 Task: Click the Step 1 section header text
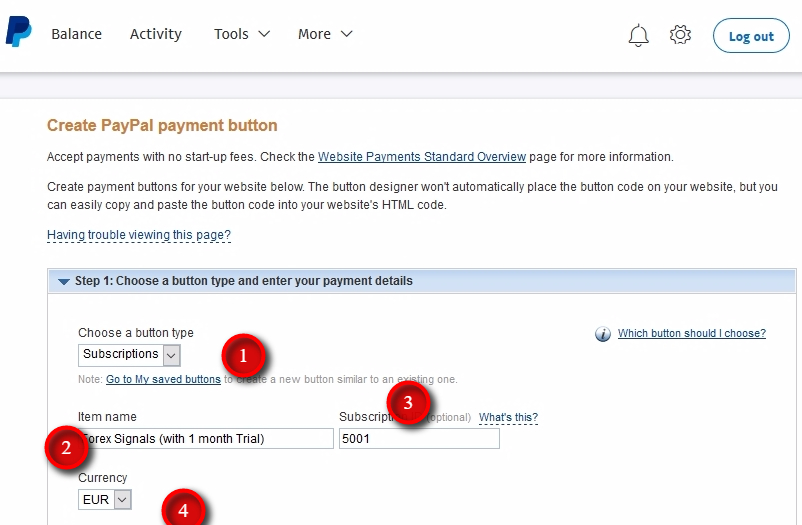coord(243,281)
